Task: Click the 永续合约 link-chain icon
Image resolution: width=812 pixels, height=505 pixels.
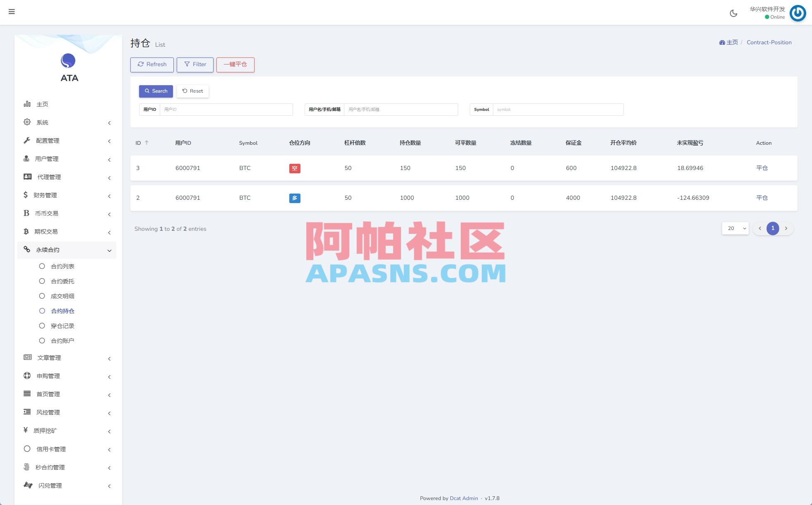Action: (x=26, y=249)
